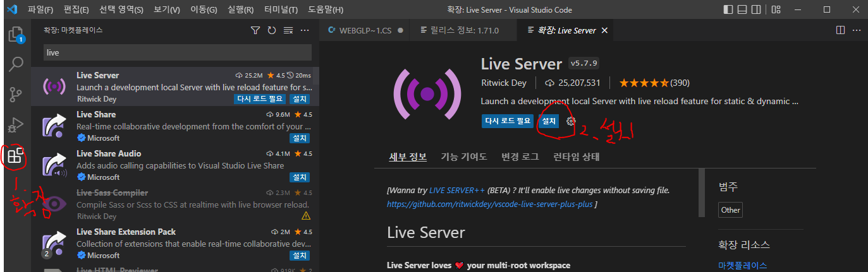Click 설치 button in Live Server details

(549, 121)
